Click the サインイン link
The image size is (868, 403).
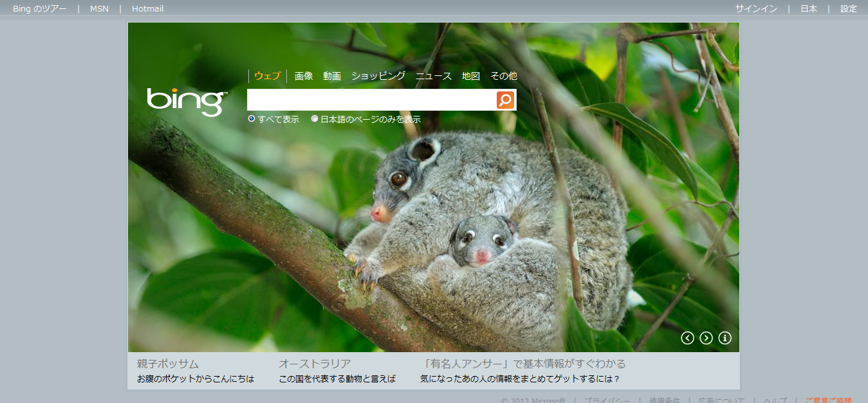[x=756, y=9]
